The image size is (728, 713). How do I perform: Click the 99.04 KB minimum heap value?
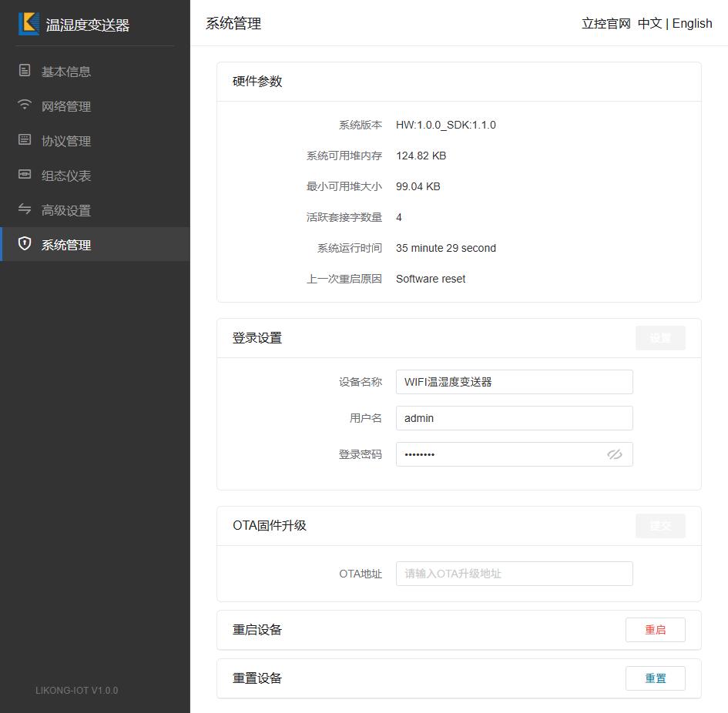click(x=418, y=186)
